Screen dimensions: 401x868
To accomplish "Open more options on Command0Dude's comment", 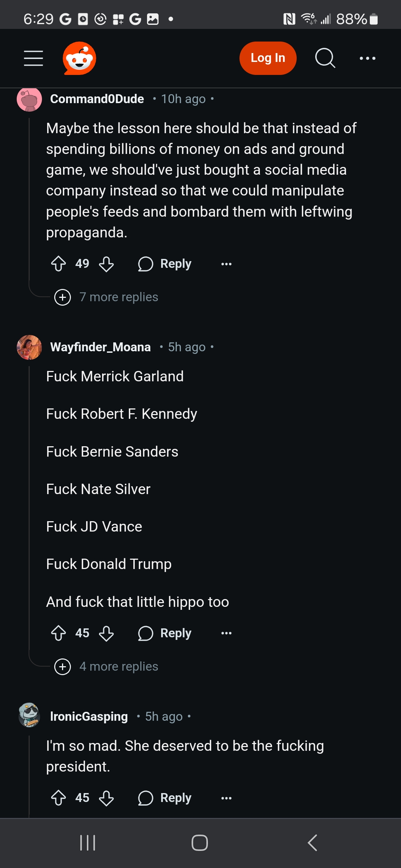I will tap(226, 264).
